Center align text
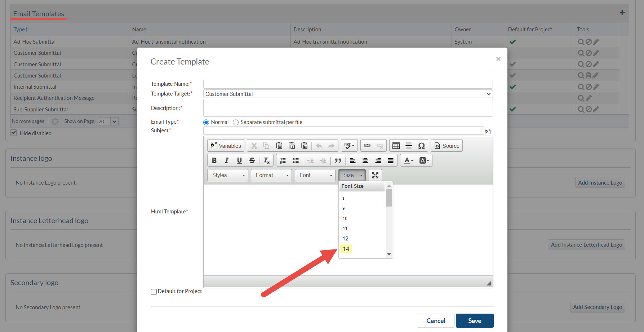This screenshot has height=332, width=644. click(365, 160)
